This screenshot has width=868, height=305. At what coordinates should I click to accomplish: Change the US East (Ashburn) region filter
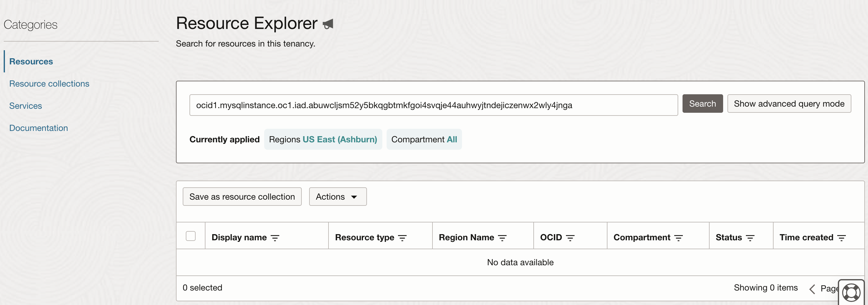340,139
